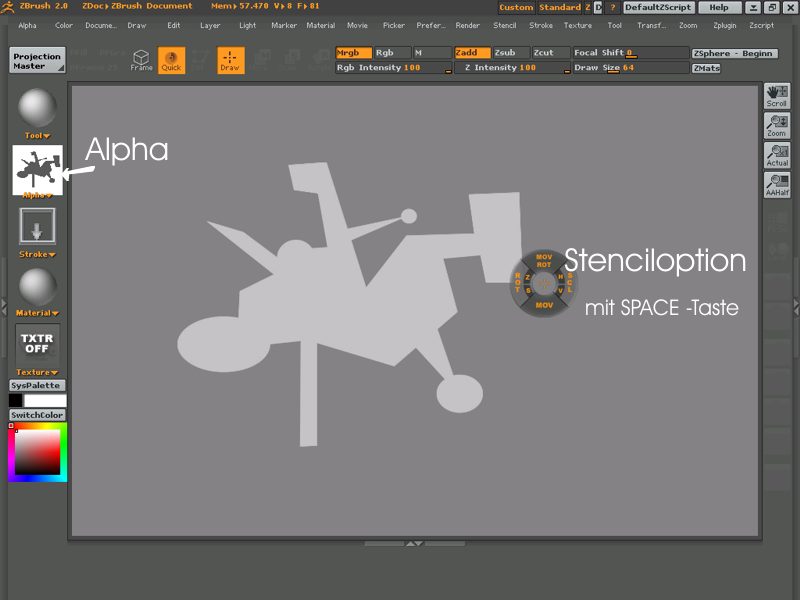Open the Material selector dropdown

38,313
